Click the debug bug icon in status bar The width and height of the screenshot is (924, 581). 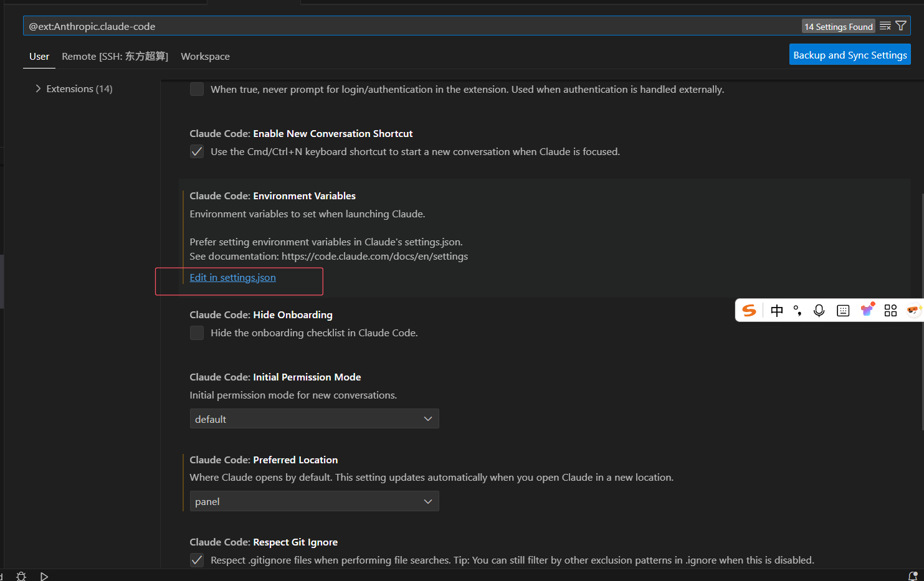[21, 576]
